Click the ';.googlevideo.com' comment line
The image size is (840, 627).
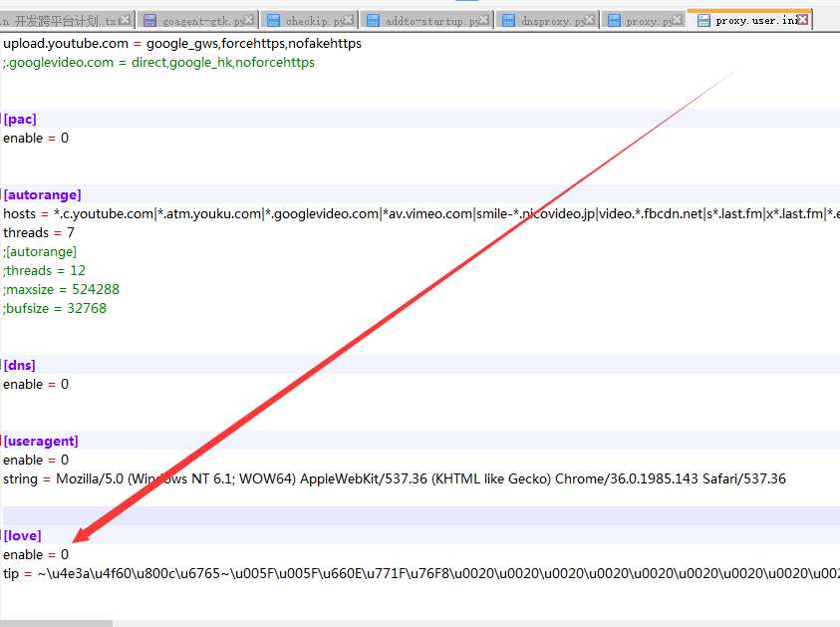click(159, 62)
